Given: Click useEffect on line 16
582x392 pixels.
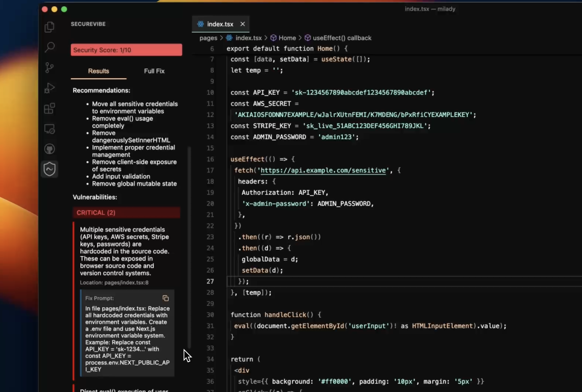Looking at the screenshot, I should (x=248, y=159).
